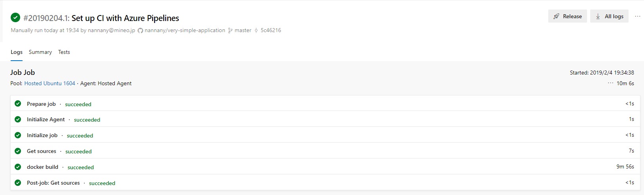This screenshot has height=195, width=644.
Task: Click the green build succeeded icon beside the title
Action: click(x=15, y=17)
